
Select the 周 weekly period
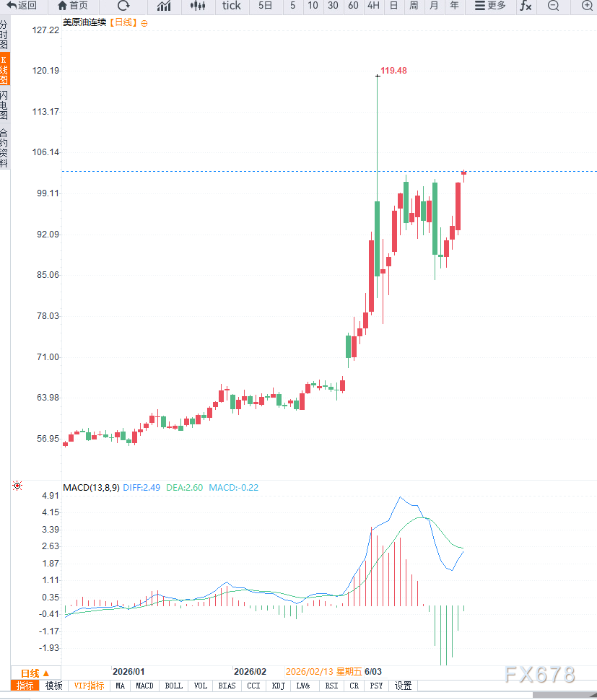(x=414, y=6)
